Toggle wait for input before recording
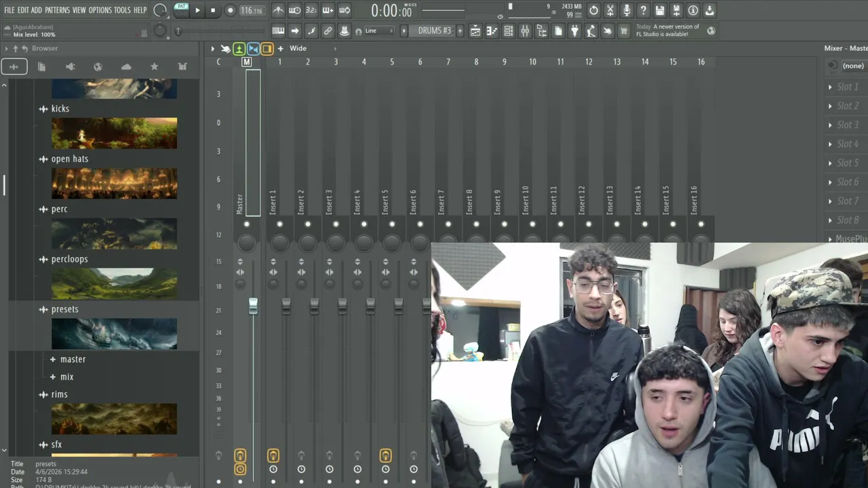Screen dimensions: 868x488 (x=295, y=10)
